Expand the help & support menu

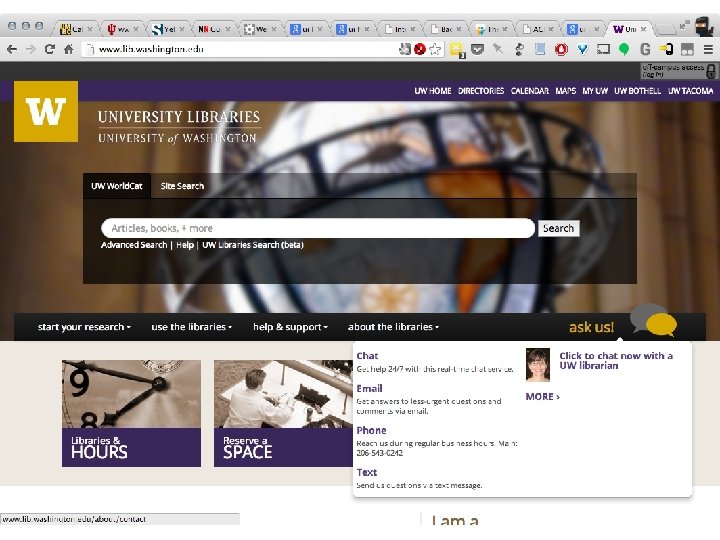290,327
